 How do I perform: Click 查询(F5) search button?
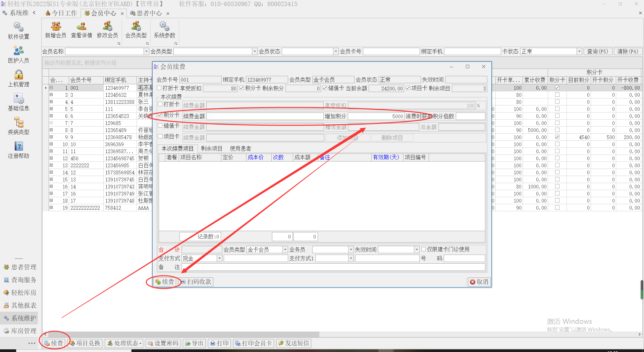tap(597, 51)
